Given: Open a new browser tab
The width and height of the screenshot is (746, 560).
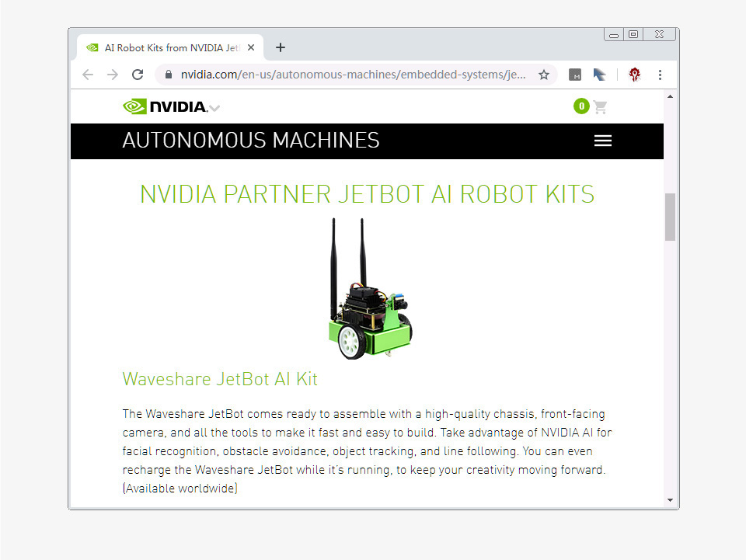Looking at the screenshot, I should (281, 47).
